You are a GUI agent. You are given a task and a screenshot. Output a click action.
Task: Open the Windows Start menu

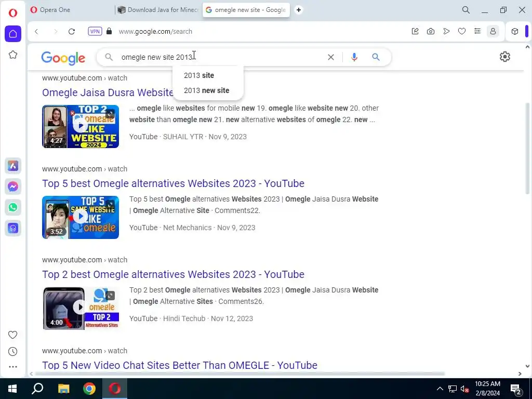point(12,389)
